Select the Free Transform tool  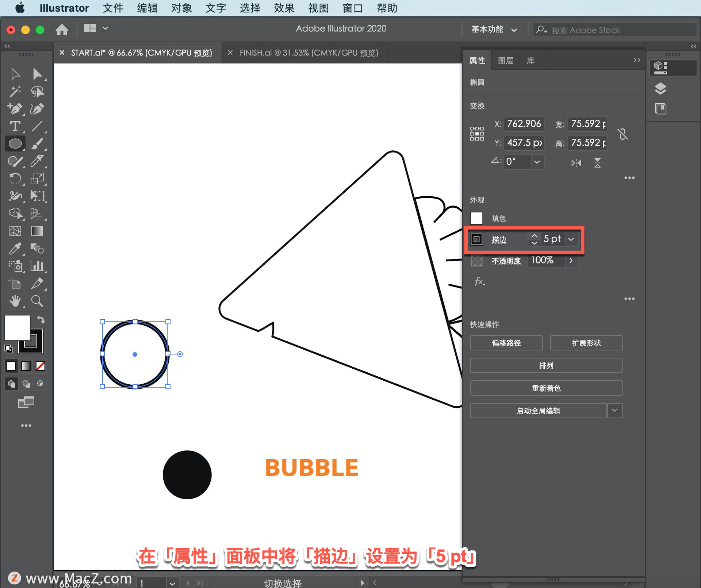tap(37, 196)
